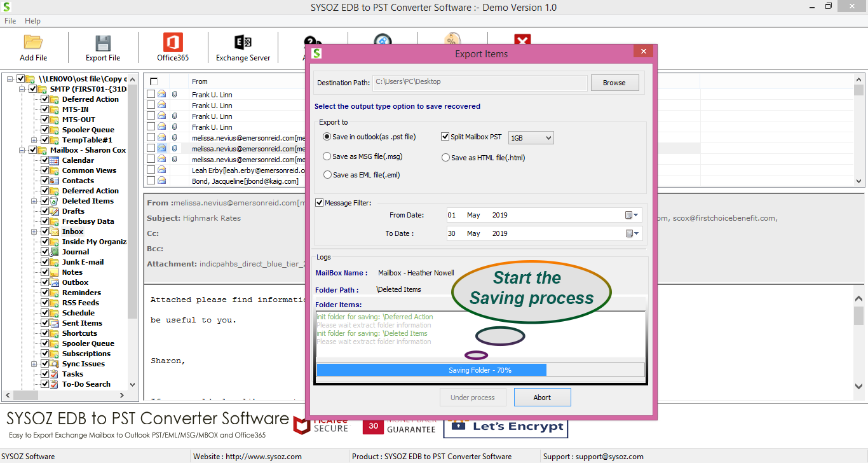Toggle the Split Mailbox PST checkbox
868x463 pixels.
445,137
